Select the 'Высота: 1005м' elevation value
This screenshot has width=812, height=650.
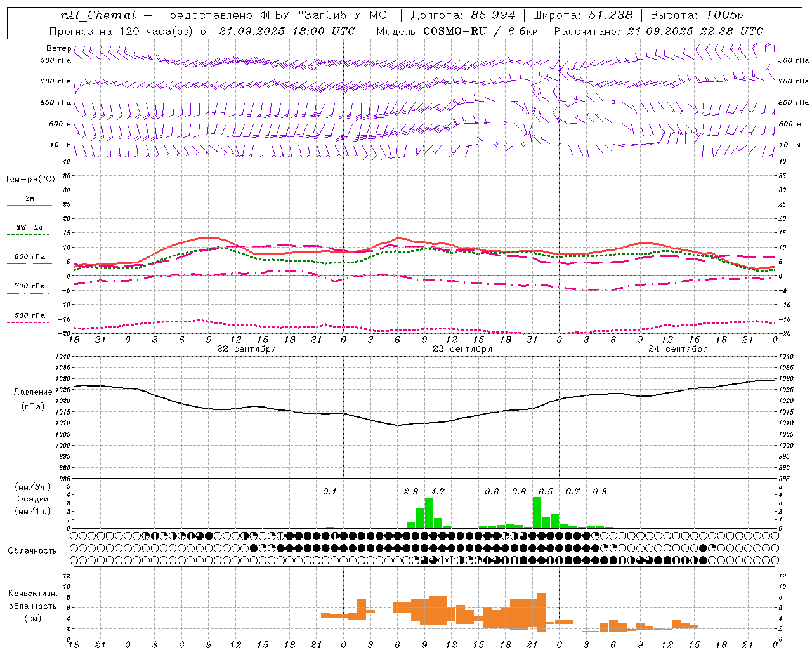[x=697, y=15]
